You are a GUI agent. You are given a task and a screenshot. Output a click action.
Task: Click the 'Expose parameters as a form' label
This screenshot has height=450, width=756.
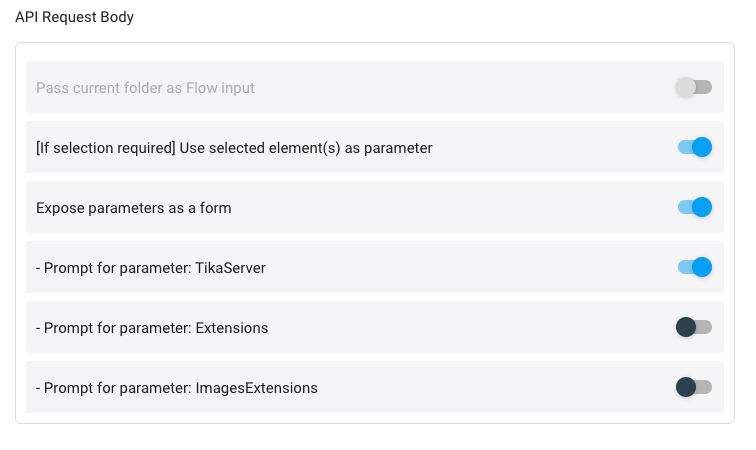click(134, 208)
